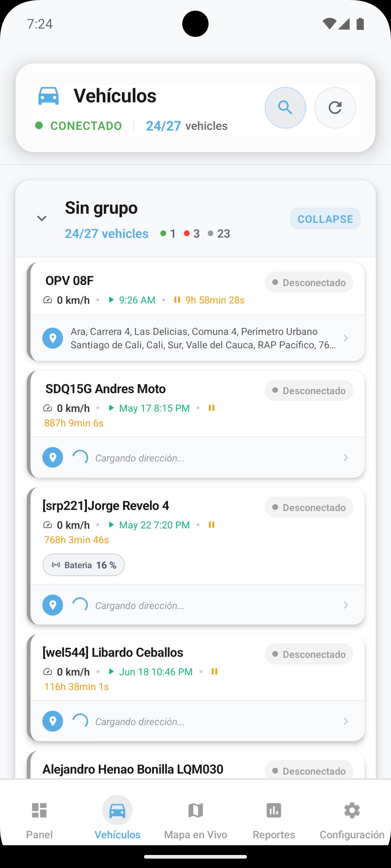Open vehicle search with magnifier icon

pos(285,108)
